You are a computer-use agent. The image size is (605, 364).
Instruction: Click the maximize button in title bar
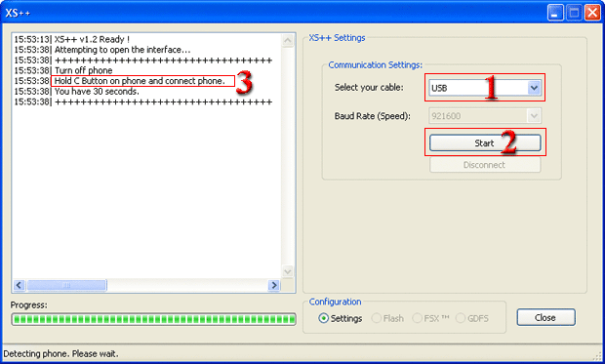coord(574,13)
